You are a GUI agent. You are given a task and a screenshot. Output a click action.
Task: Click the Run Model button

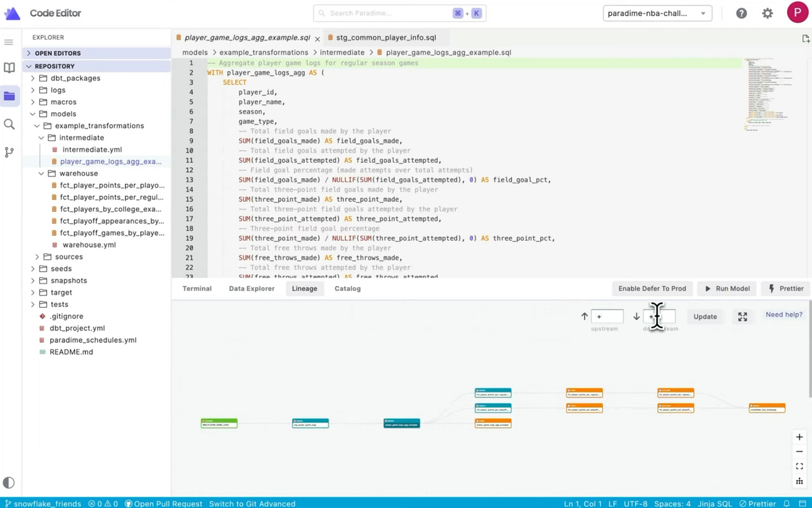727,288
